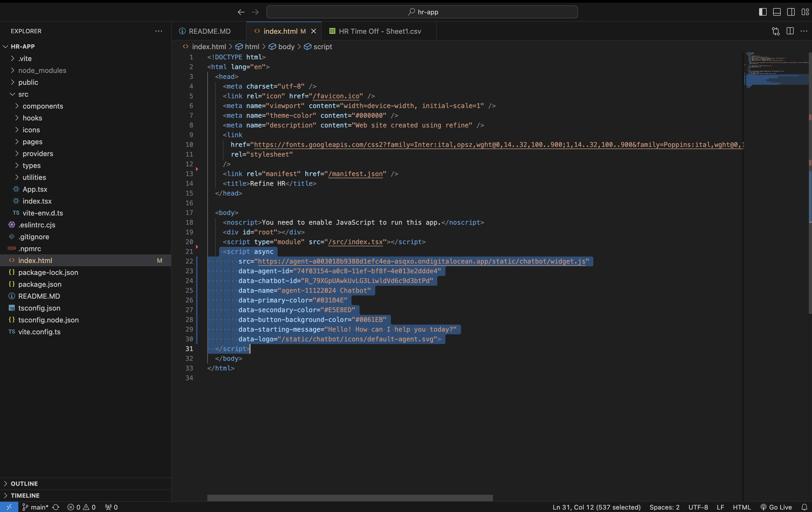Open Customize Layout icon
812x512 pixels.
(805, 12)
